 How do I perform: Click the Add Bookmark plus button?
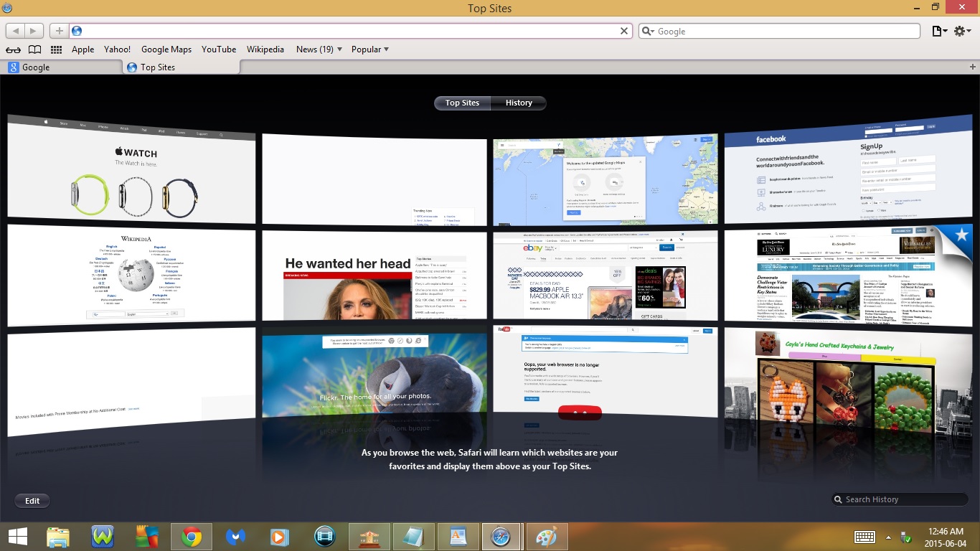[60, 31]
